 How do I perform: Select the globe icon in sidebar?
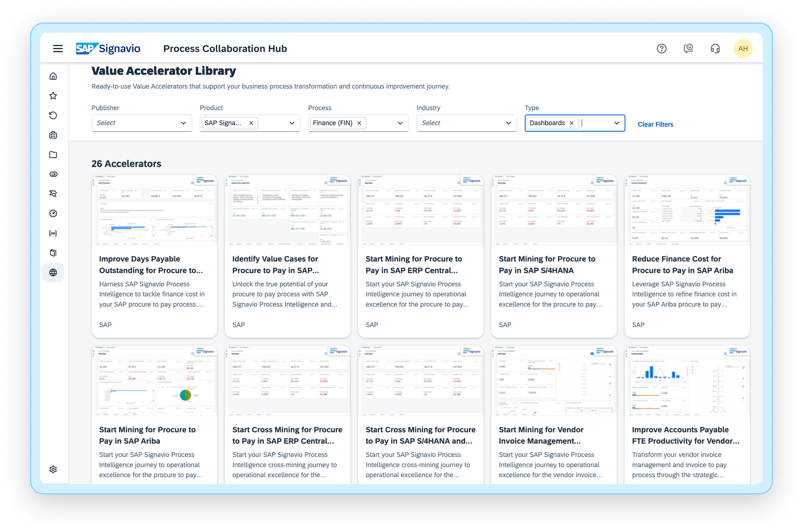tap(53, 272)
